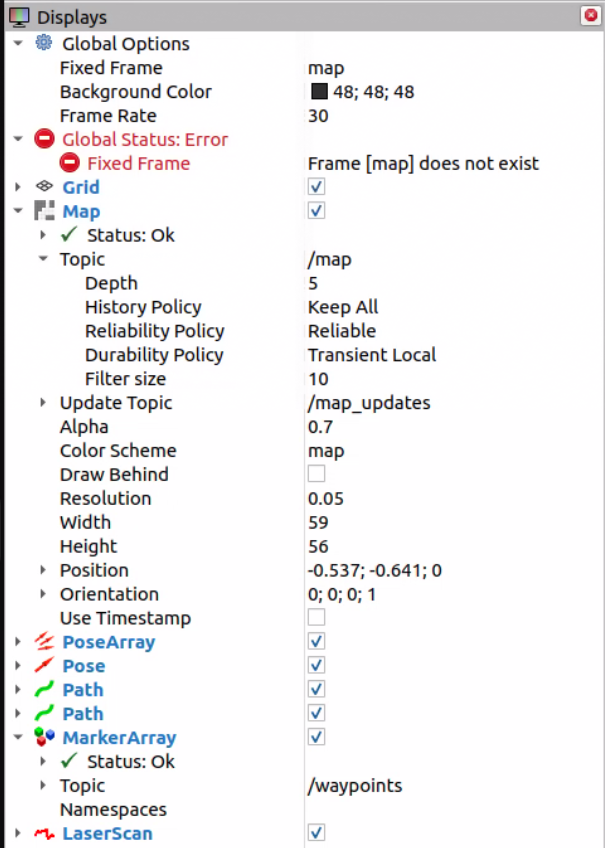Edit the Alpha value field
This screenshot has width=605, height=848.
tap(450, 426)
